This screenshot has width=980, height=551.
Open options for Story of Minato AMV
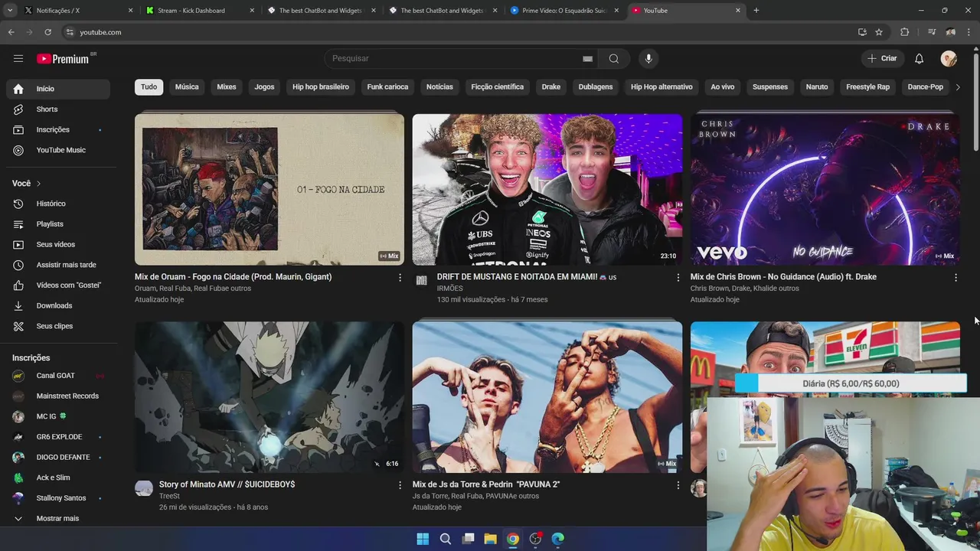[x=400, y=485]
